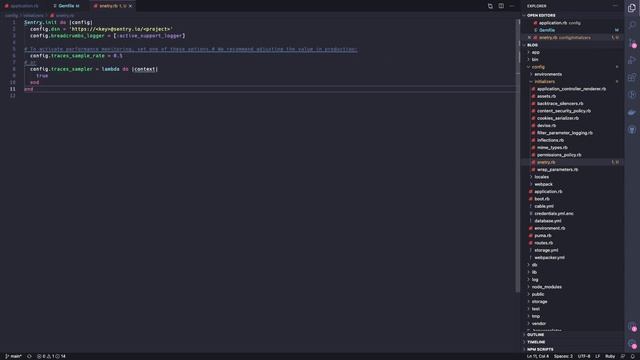Open wrap_parameters.rb file
This screenshot has width=640, height=360.
[x=557, y=170]
